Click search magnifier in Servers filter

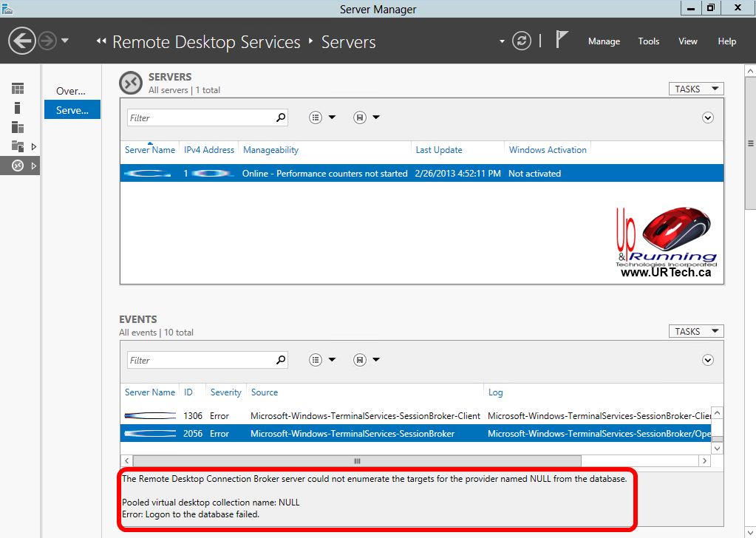[281, 118]
